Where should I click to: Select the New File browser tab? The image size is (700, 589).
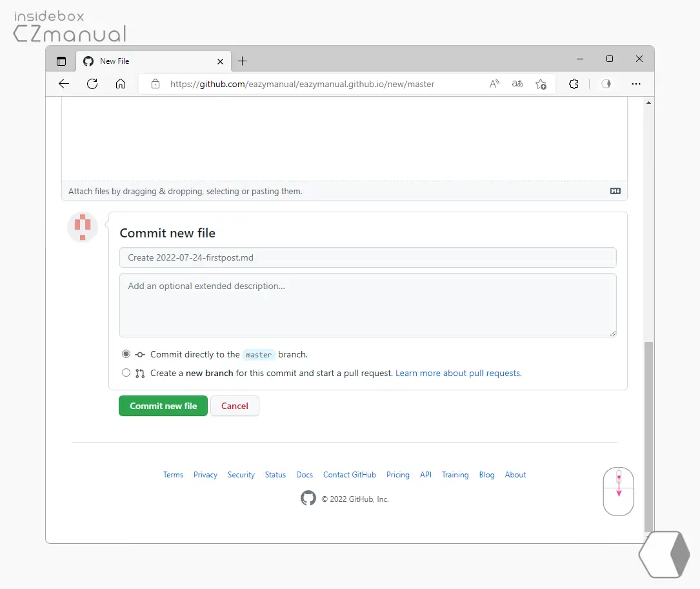153,61
